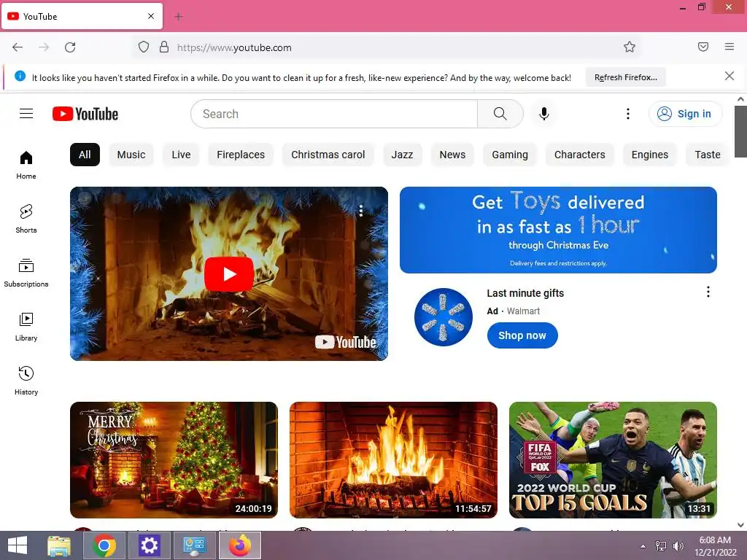Select the Christmas carol chip
The image size is (747, 560).
point(328,155)
